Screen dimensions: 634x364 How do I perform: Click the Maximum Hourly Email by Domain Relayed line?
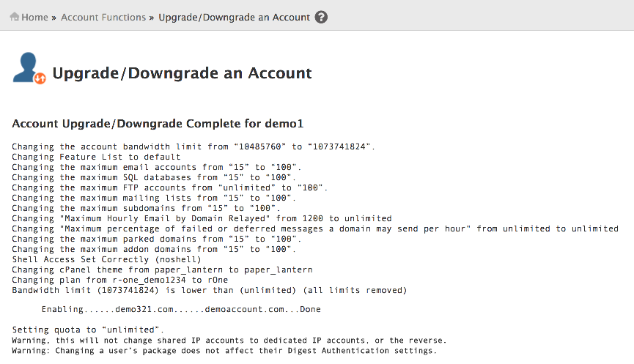(x=202, y=218)
